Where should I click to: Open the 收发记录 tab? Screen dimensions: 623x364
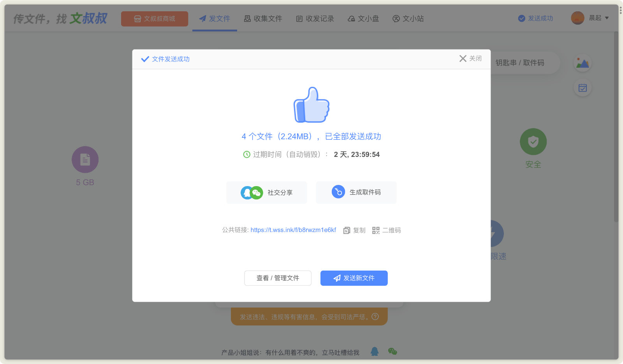pos(315,19)
